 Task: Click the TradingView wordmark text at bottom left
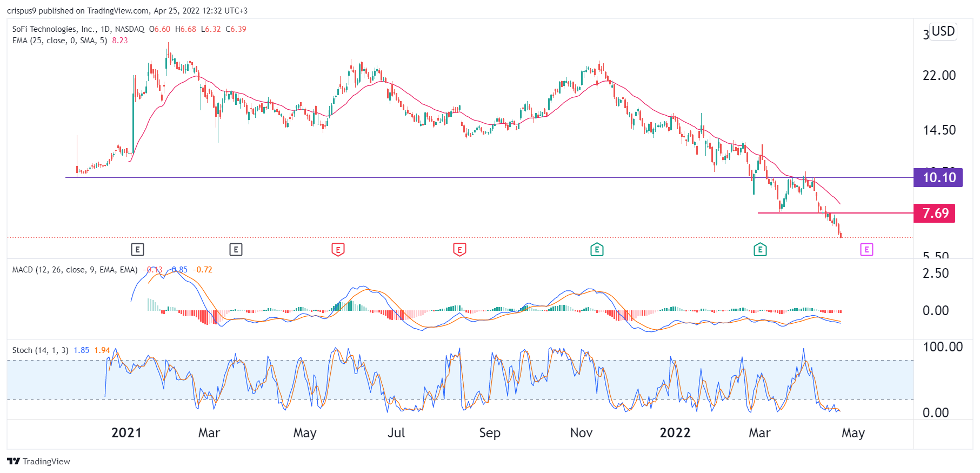coord(46,461)
